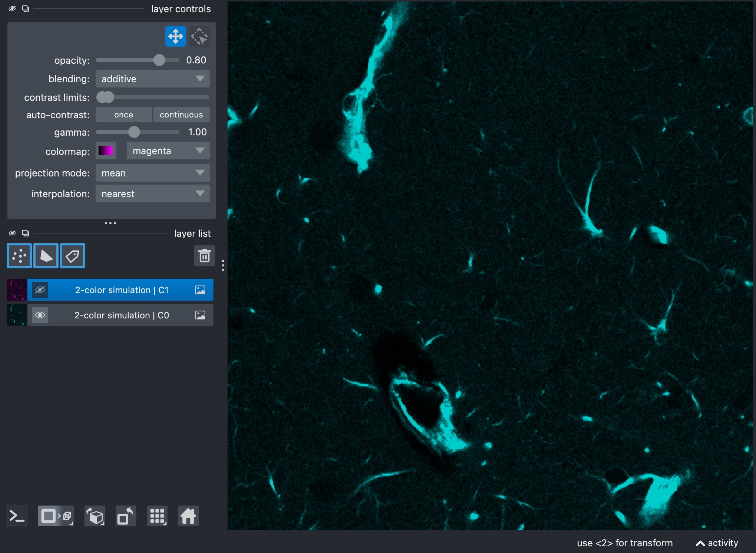Click the image type icon on C0 layer
Viewport: 756px width, 553px height.
(x=200, y=315)
